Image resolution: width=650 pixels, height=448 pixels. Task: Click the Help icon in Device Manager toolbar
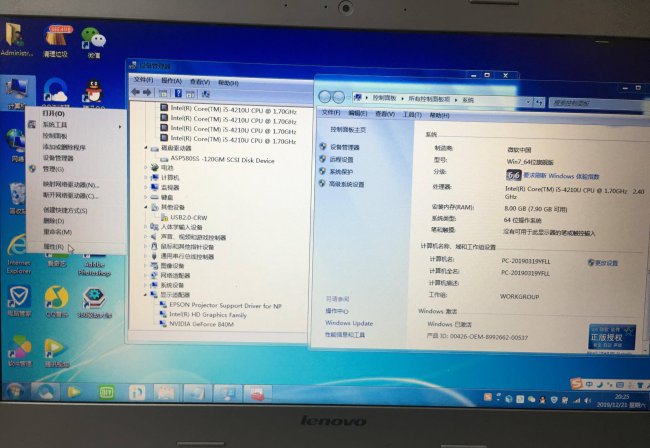[178, 93]
